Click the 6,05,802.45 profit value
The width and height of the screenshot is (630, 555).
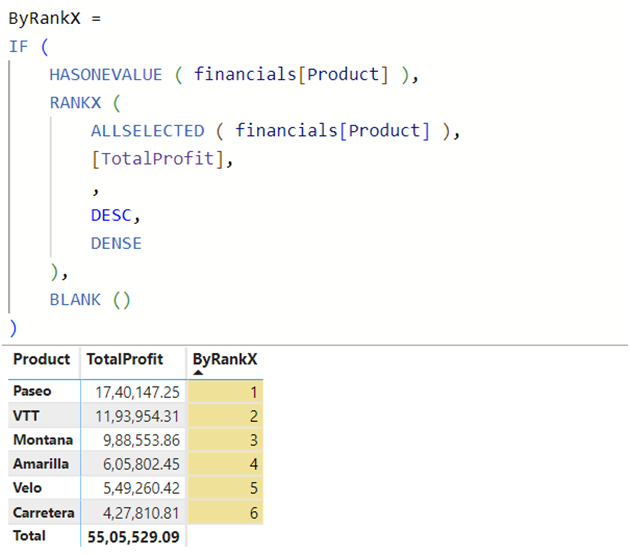(x=141, y=465)
